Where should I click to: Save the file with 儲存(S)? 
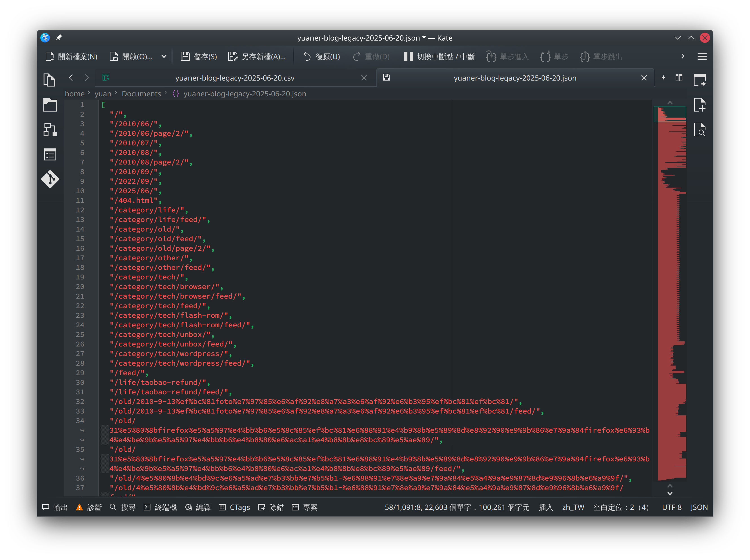pyautogui.click(x=199, y=57)
